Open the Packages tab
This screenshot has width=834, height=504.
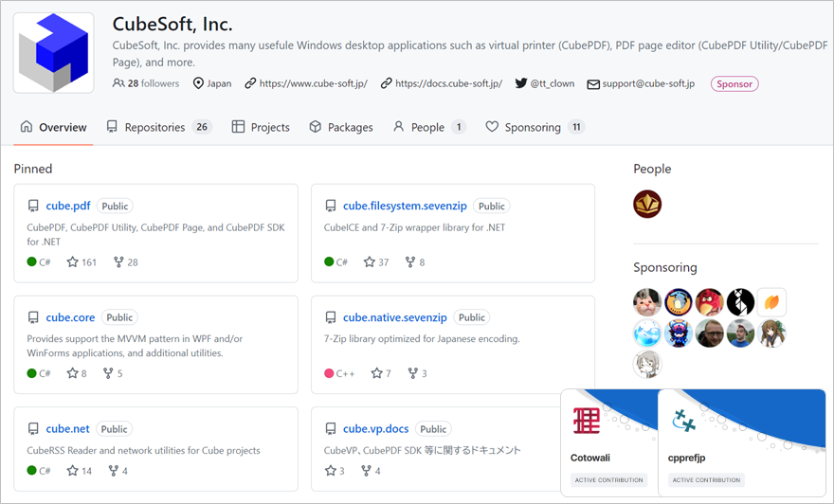tap(341, 127)
